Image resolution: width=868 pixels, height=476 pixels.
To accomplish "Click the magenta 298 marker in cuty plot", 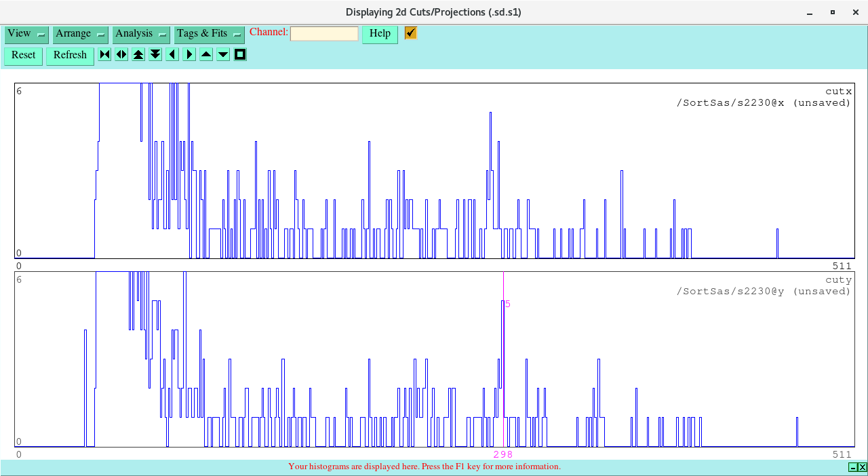I will pos(503,454).
